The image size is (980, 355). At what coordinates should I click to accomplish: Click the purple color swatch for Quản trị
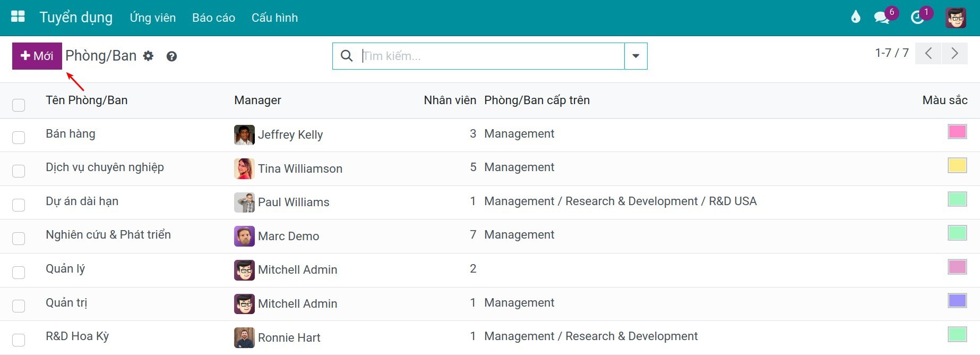[x=957, y=301]
